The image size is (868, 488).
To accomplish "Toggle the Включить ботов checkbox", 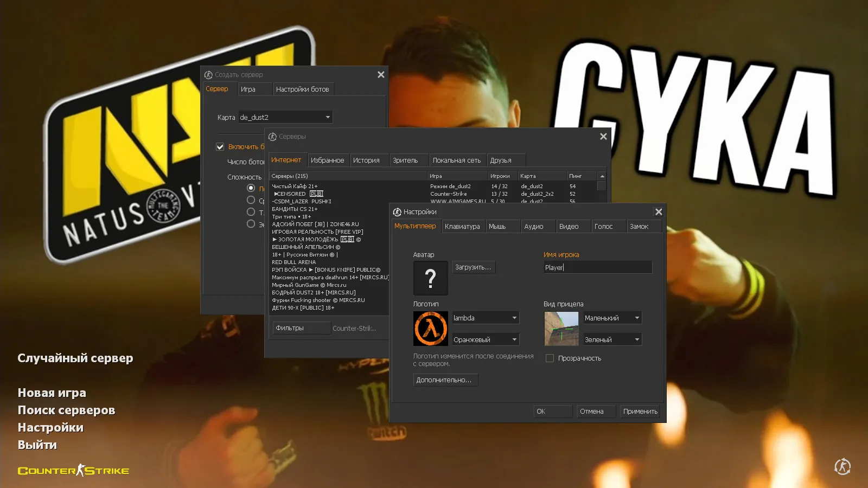I will (220, 146).
